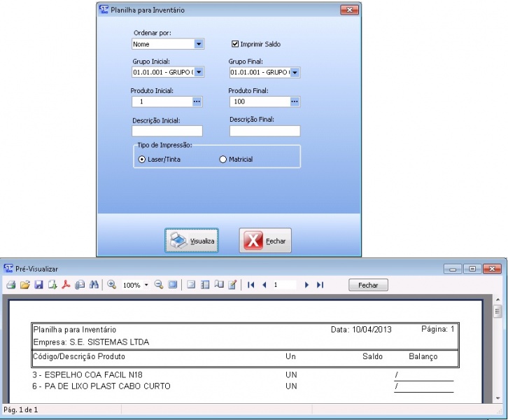Click the Visualiza button
Viewport: 508px width, 420px height.
tap(192, 241)
